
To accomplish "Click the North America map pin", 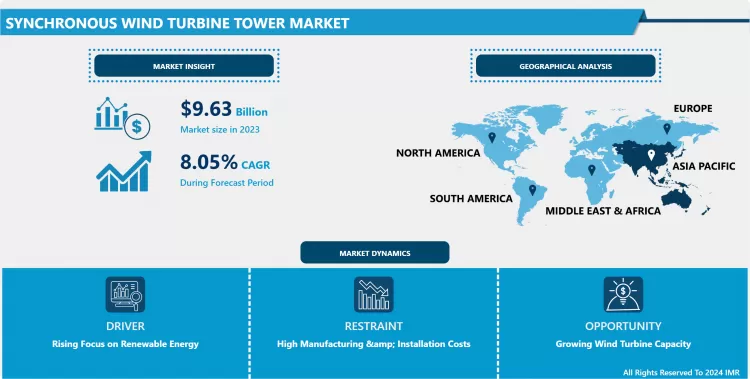I will click(492, 137).
